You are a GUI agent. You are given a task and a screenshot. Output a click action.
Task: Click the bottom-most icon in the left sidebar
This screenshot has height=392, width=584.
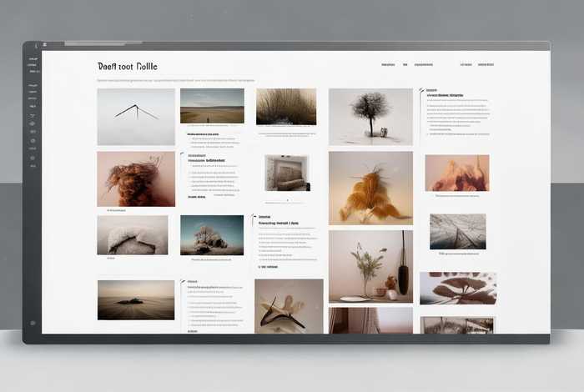(33, 323)
